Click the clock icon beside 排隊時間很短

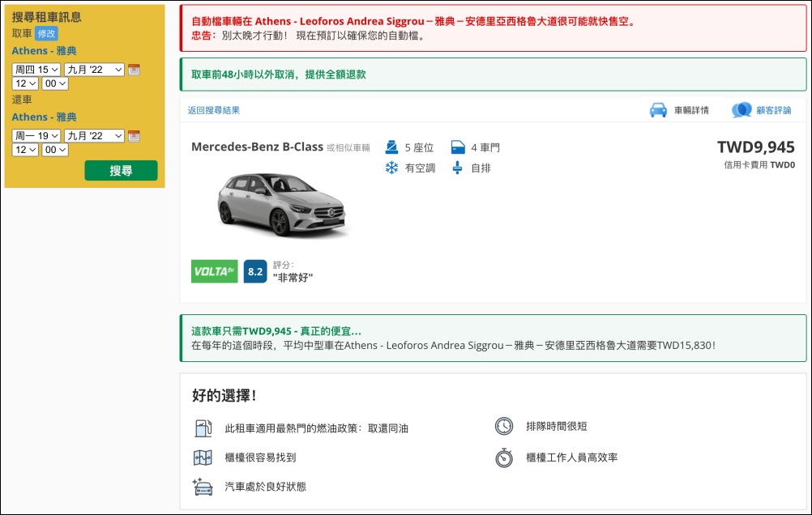tap(504, 426)
